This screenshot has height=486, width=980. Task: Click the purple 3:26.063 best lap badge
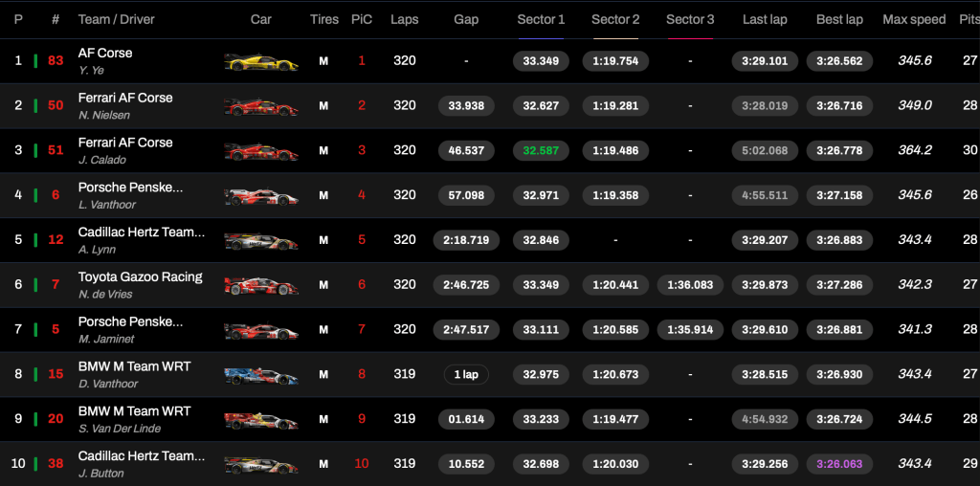point(839,464)
